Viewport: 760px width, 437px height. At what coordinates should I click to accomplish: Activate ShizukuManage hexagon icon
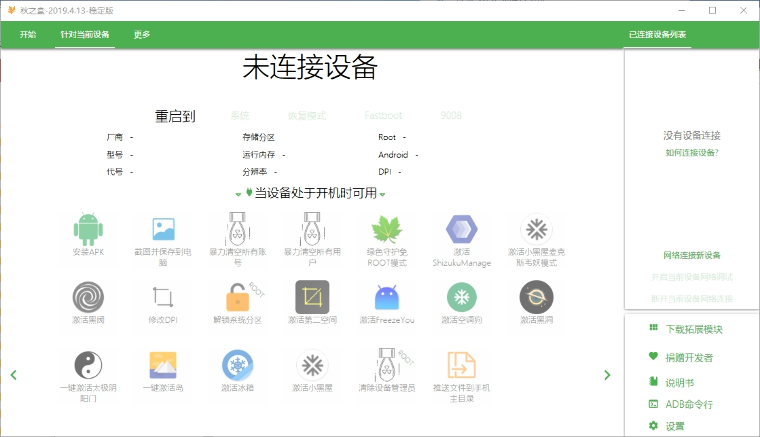click(x=461, y=229)
